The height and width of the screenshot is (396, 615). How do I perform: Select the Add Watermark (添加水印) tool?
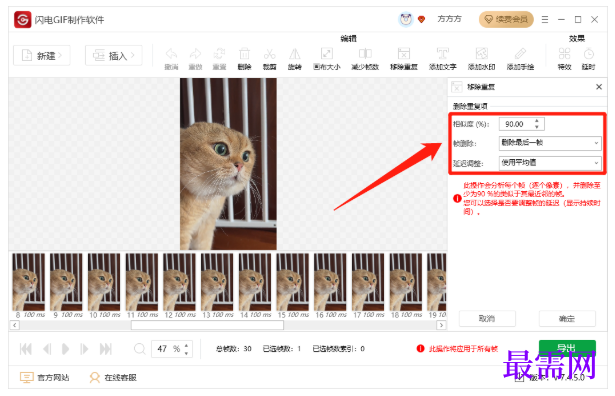(482, 58)
